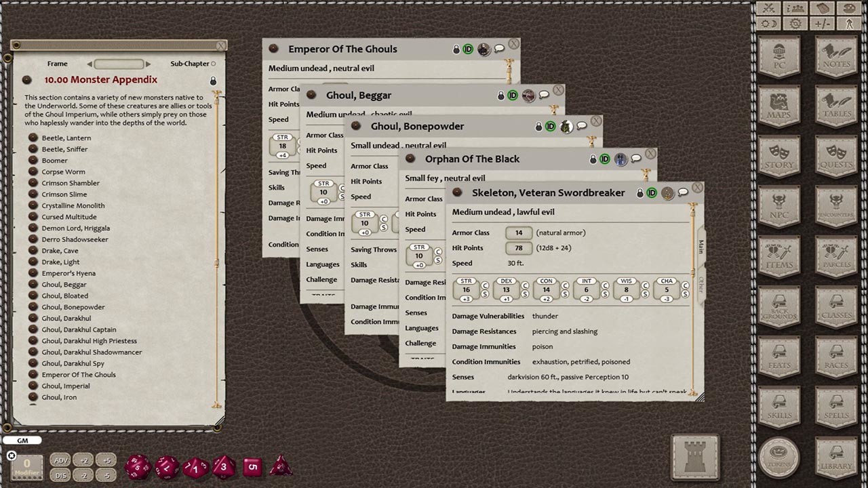Open the Party Sheet icon
Viewport: 868px width, 488px height.
[794, 8]
